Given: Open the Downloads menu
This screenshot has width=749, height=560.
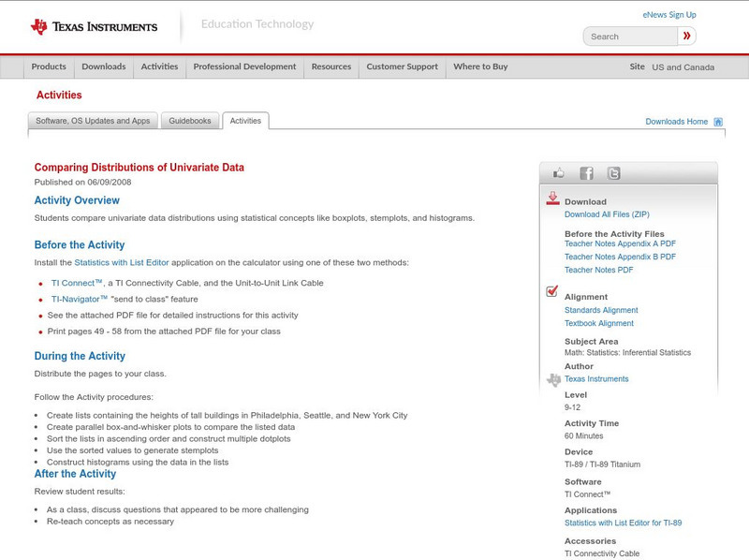Looking at the screenshot, I should 104,66.
